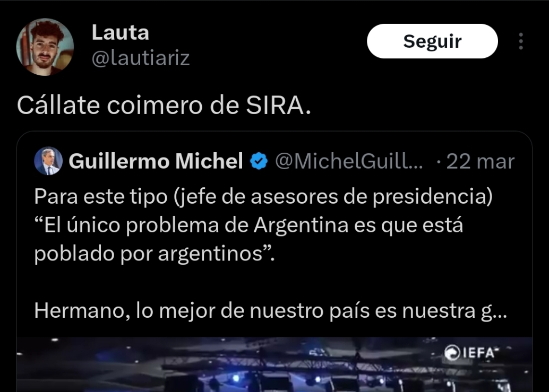Expand the truncated 'Hermano, lo mejor' line
549x392 pixels.
coord(270,310)
